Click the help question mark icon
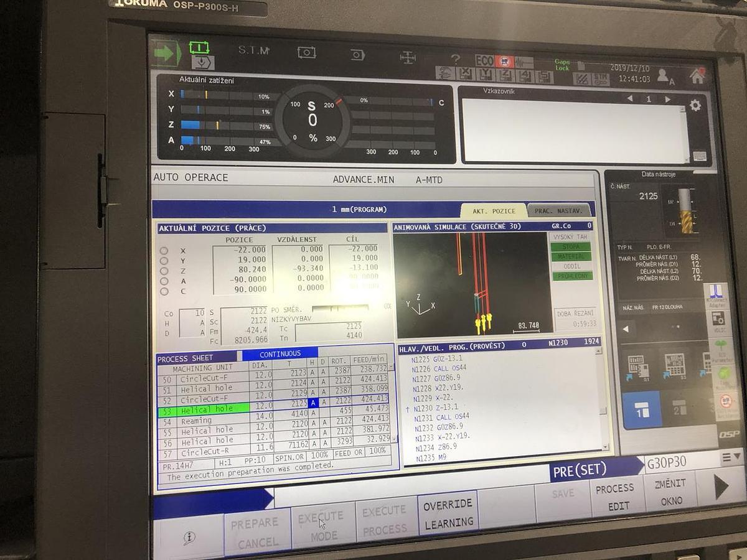Screen dimensions: 747x560 455,59
